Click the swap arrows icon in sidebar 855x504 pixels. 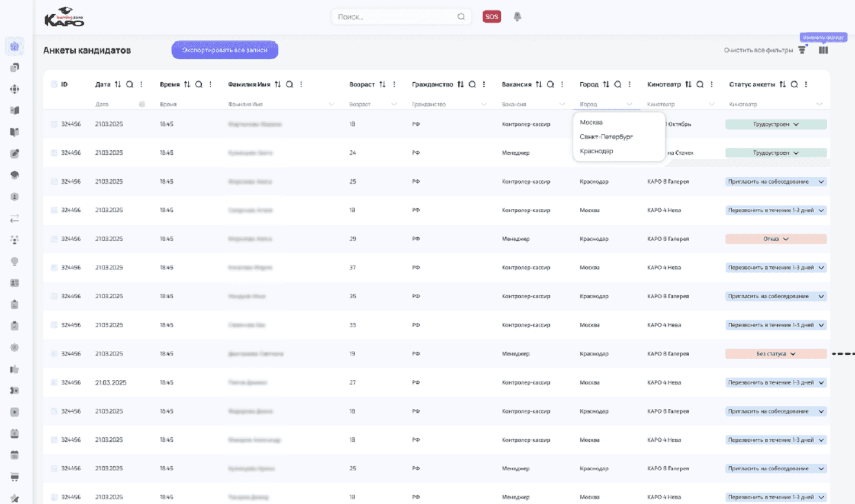tap(15, 219)
